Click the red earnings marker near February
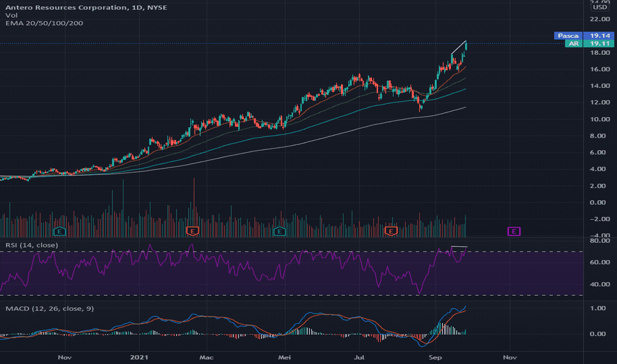This screenshot has width=617, height=364. point(193,231)
